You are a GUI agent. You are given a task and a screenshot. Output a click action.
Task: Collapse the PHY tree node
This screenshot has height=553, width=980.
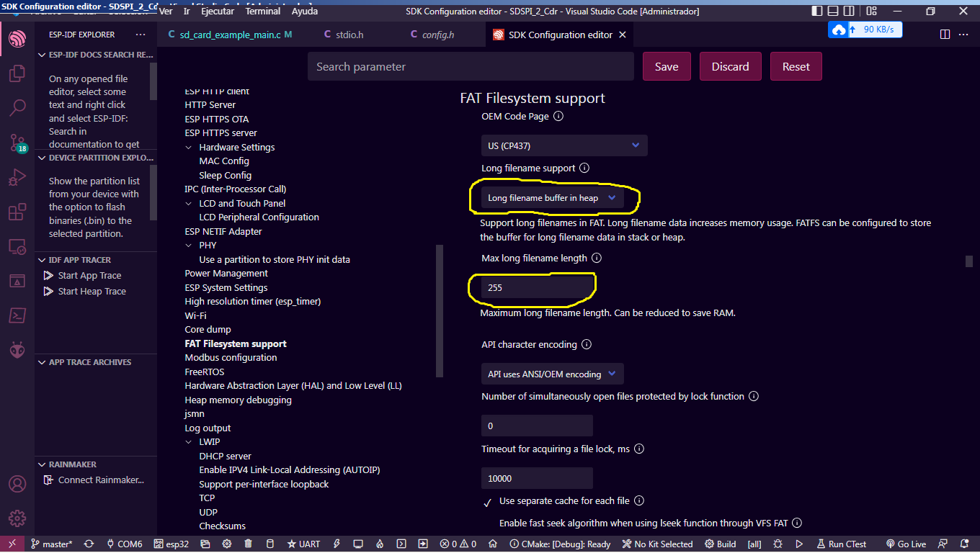(x=189, y=246)
